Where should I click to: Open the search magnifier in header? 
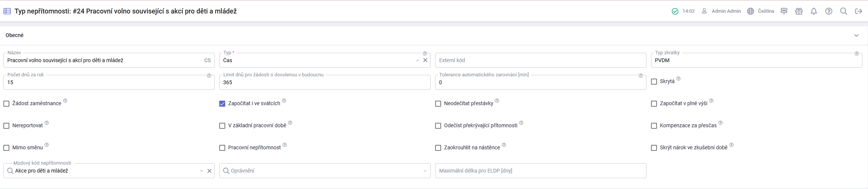844,11
